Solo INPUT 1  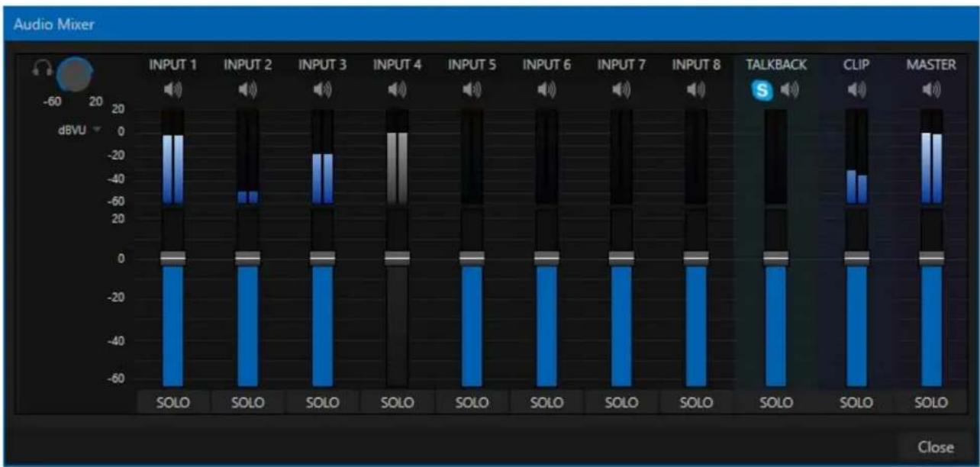tap(172, 402)
